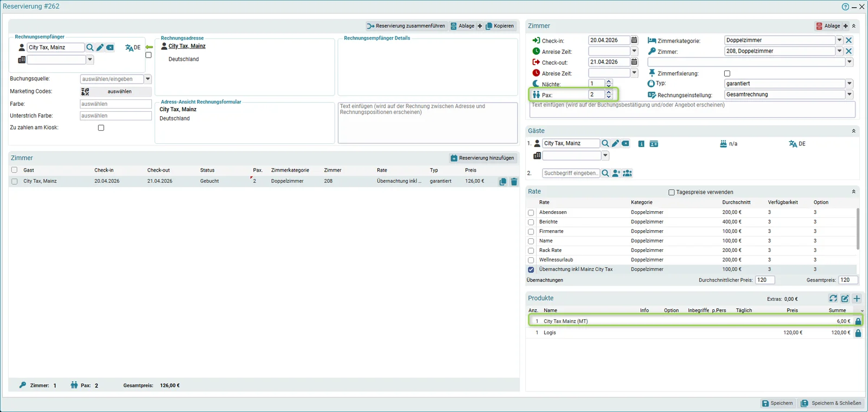868x412 pixels.
Task: Open the City Tax, Mainz Rechnungsadresse link
Action: [187, 46]
